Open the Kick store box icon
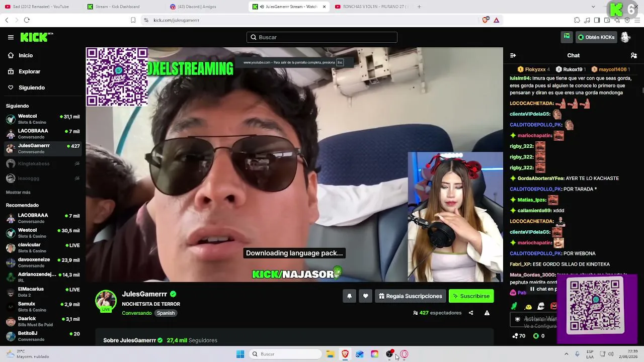644x362 pixels. tap(567, 37)
